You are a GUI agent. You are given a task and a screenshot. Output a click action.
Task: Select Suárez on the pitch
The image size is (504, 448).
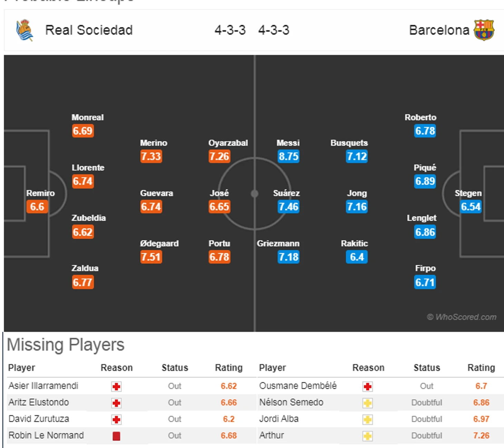pyautogui.click(x=286, y=193)
